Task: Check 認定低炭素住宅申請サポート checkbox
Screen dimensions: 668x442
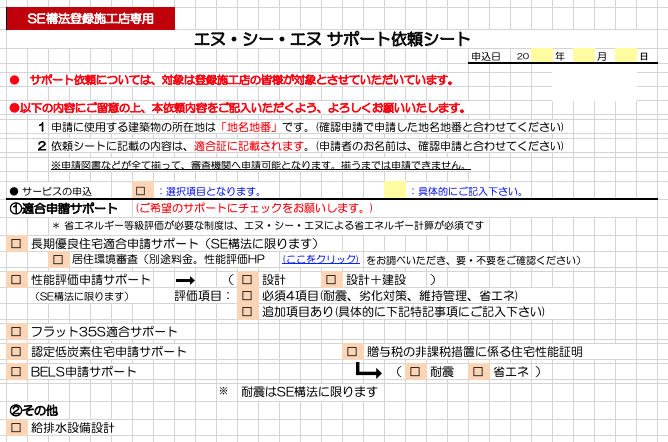Action: pos(16,352)
